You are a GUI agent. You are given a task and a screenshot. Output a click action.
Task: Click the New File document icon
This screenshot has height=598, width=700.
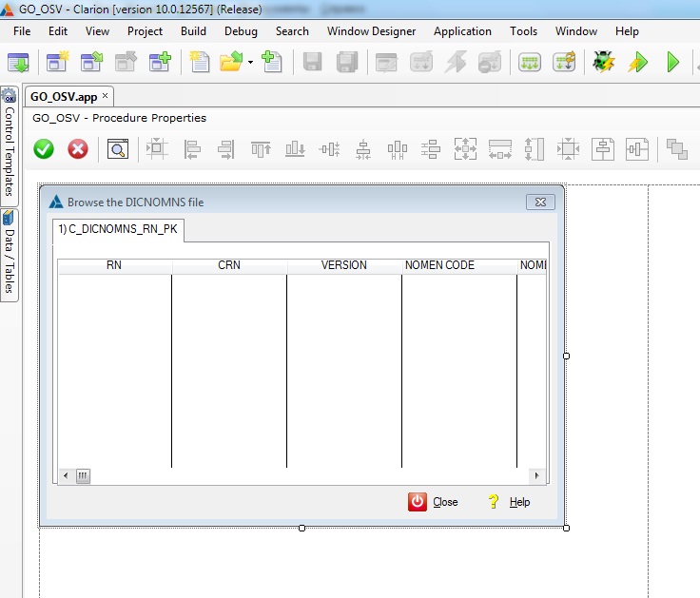point(199,63)
